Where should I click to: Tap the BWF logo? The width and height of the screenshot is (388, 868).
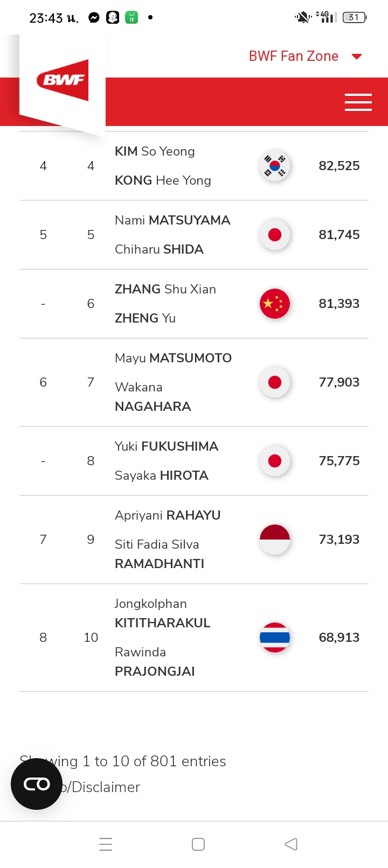click(63, 80)
